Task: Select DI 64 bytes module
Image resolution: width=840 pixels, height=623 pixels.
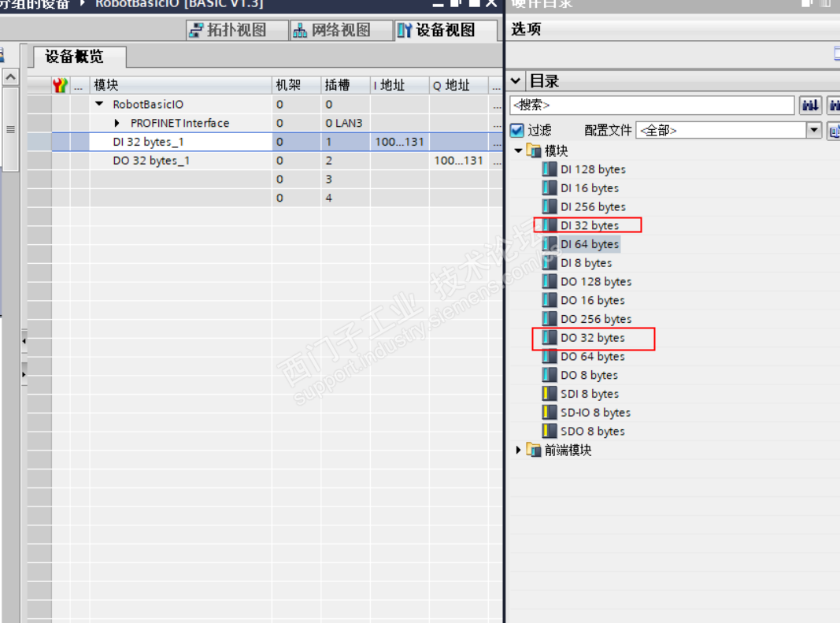Action: 590,244
